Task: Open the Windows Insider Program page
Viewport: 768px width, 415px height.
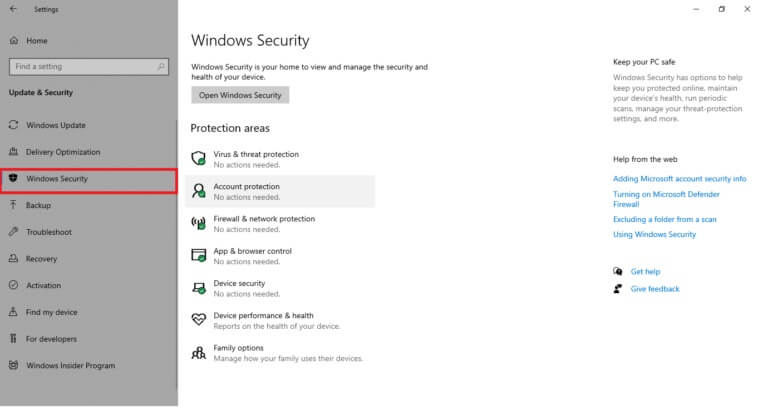Action: pyautogui.click(x=70, y=365)
